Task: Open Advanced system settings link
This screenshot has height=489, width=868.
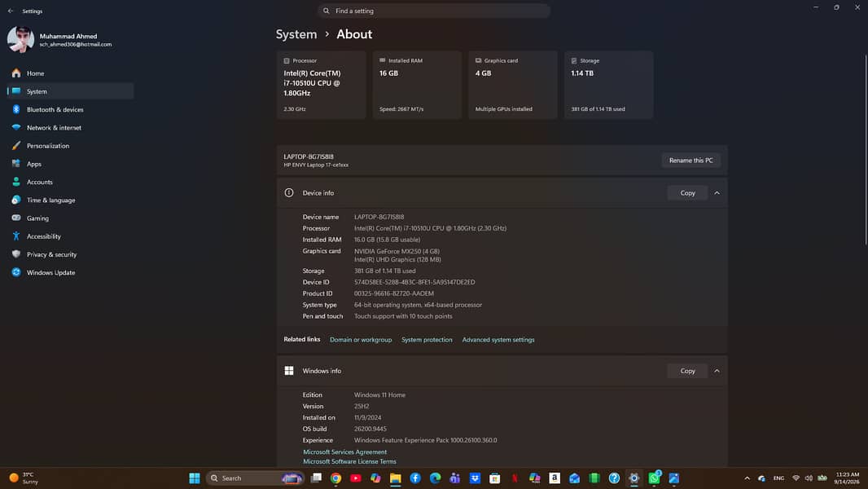Action: click(498, 340)
